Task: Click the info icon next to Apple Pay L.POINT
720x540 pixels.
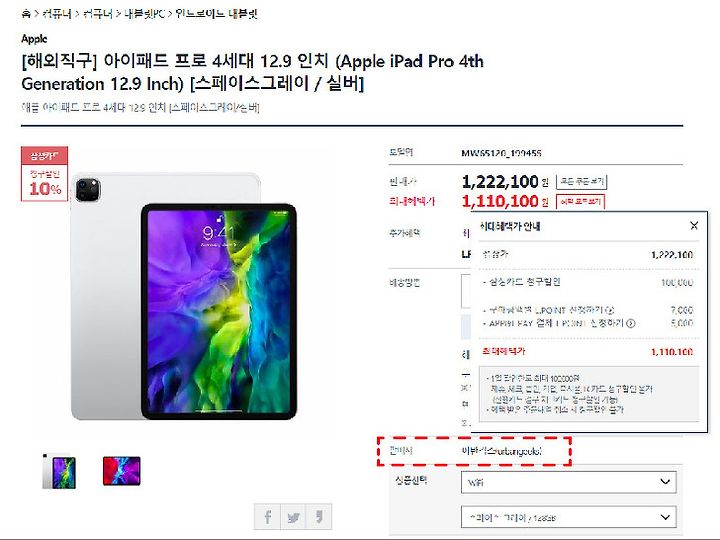Action: [631, 323]
